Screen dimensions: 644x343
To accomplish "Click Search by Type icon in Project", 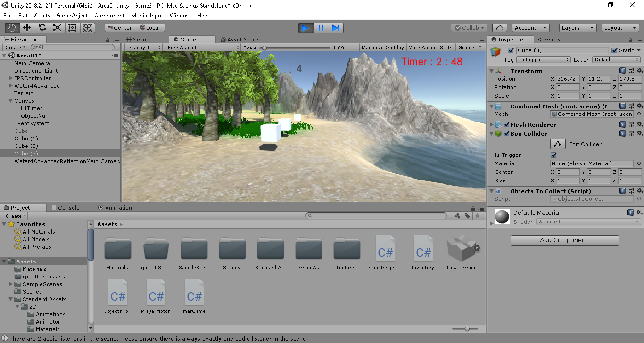I will [457, 216].
